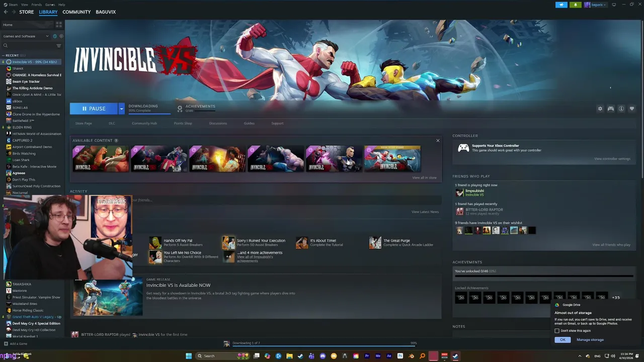
Task: Open View Latest News
Action: click(425, 212)
